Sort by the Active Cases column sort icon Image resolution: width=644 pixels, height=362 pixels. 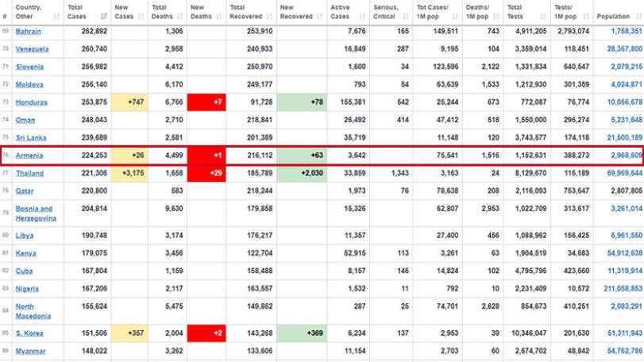coord(362,17)
